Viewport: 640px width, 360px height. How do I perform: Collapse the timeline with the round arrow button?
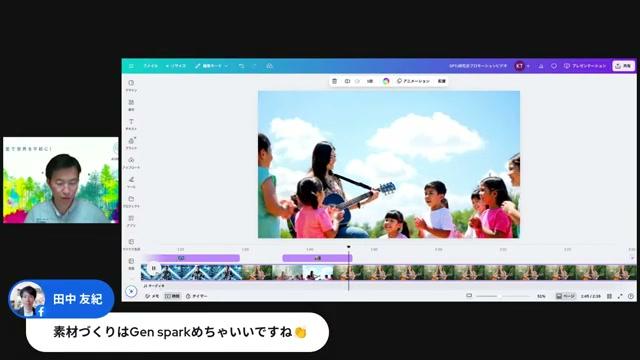point(131,291)
